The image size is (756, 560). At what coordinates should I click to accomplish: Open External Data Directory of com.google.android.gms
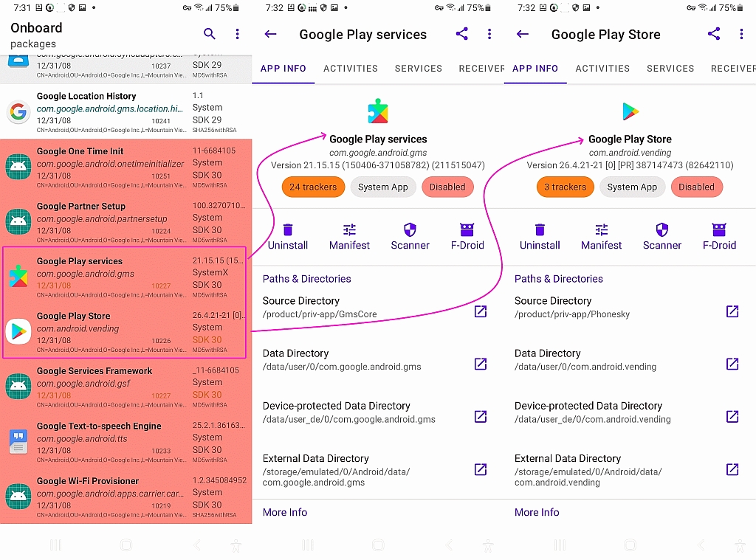click(481, 469)
